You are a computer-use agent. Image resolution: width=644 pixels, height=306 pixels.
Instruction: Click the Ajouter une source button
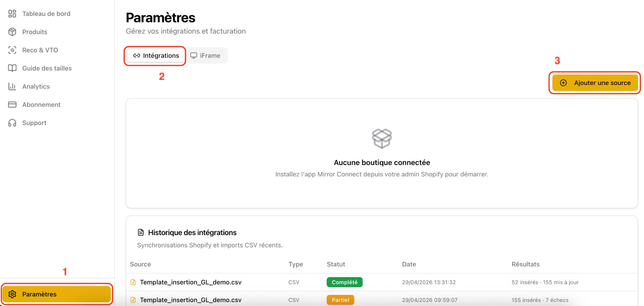click(595, 83)
